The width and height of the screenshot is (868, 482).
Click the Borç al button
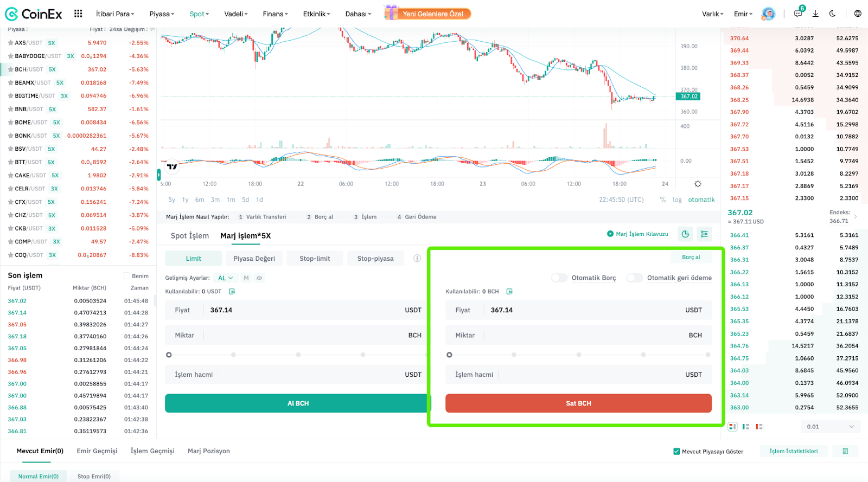tap(691, 257)
